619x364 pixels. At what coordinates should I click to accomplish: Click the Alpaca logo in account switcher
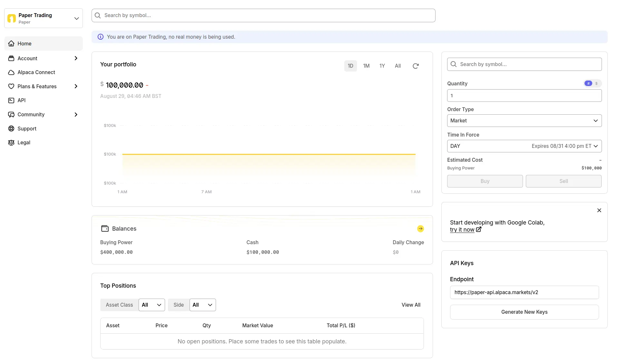pos(12,18)
